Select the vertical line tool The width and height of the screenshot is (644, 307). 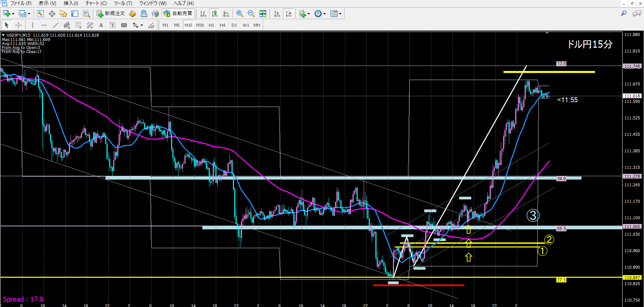(32, 25)
